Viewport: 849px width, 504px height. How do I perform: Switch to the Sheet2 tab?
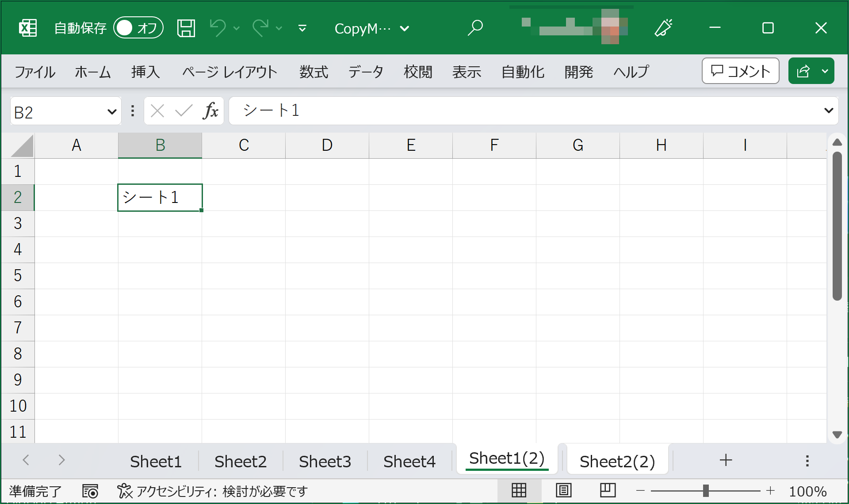click(241, 462)
